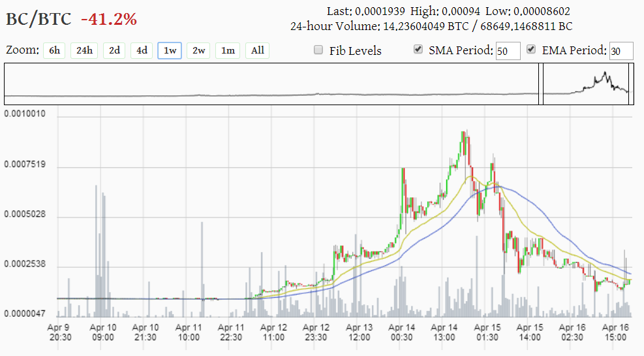
Task: Click the Low: 0.00008602 value
Action: pos(528,11)
